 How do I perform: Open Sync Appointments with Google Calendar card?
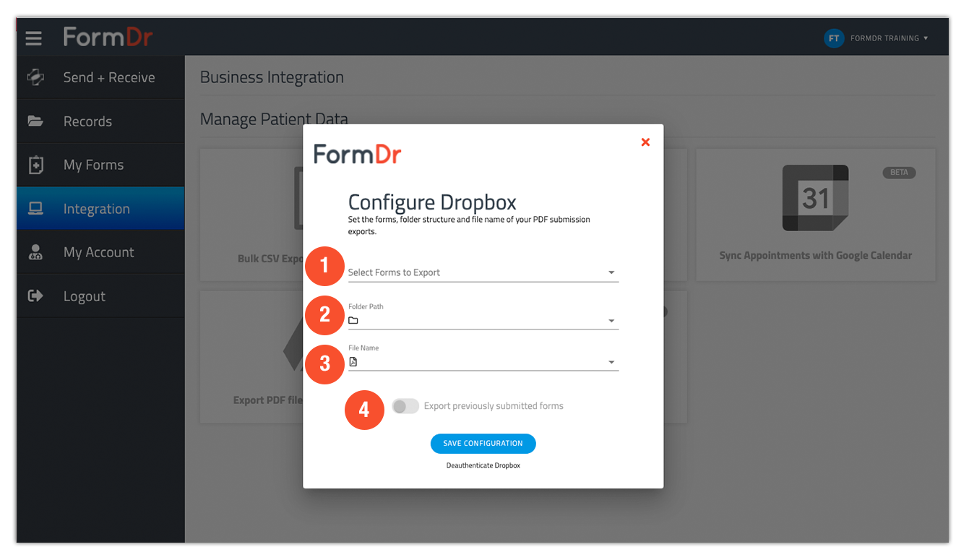pos(816,215)
